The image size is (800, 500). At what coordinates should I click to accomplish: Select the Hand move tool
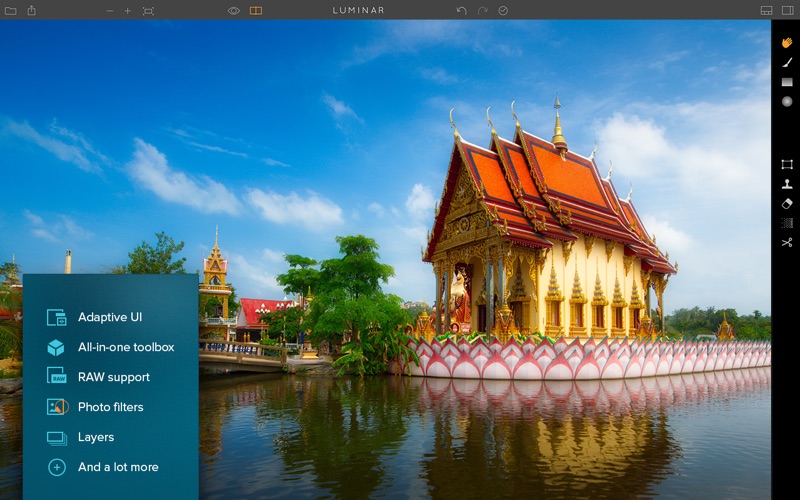pyautogui.click(x=787, y=42)
